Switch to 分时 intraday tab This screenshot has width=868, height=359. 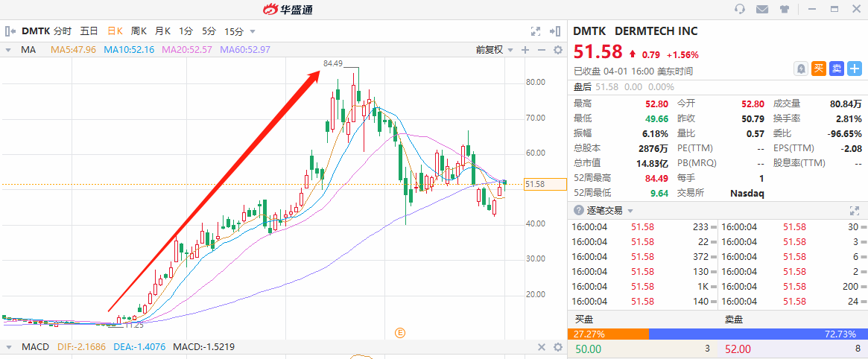63,31
